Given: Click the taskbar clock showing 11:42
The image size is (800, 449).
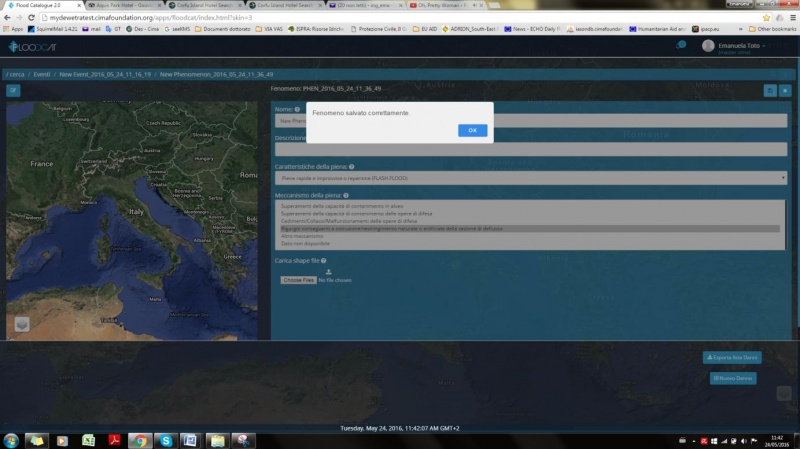Looking at the screenshot, I should click(x=777, y=441).
